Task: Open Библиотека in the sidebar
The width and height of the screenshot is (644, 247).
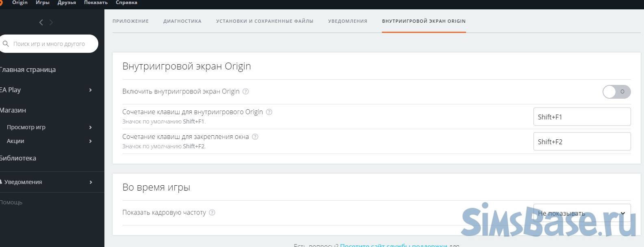Action: click(18, 158)
